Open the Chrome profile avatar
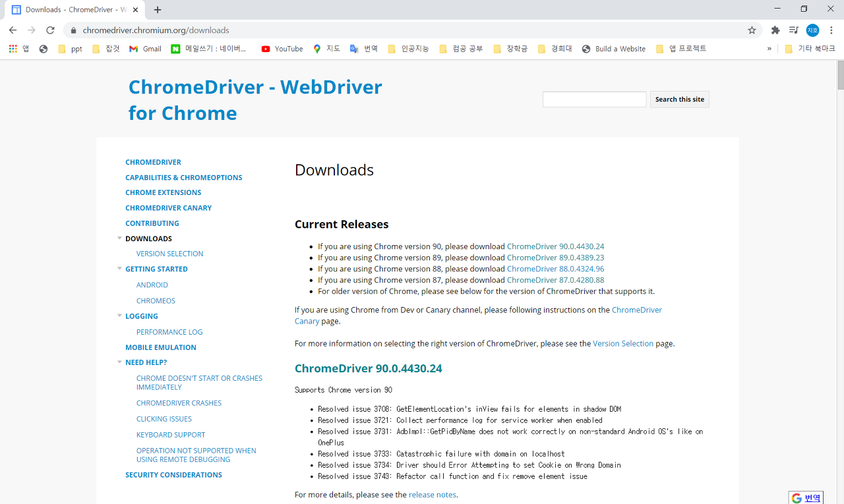Viewport: 844px width, 504px height. pyautogui.click(x=812, y=30)
